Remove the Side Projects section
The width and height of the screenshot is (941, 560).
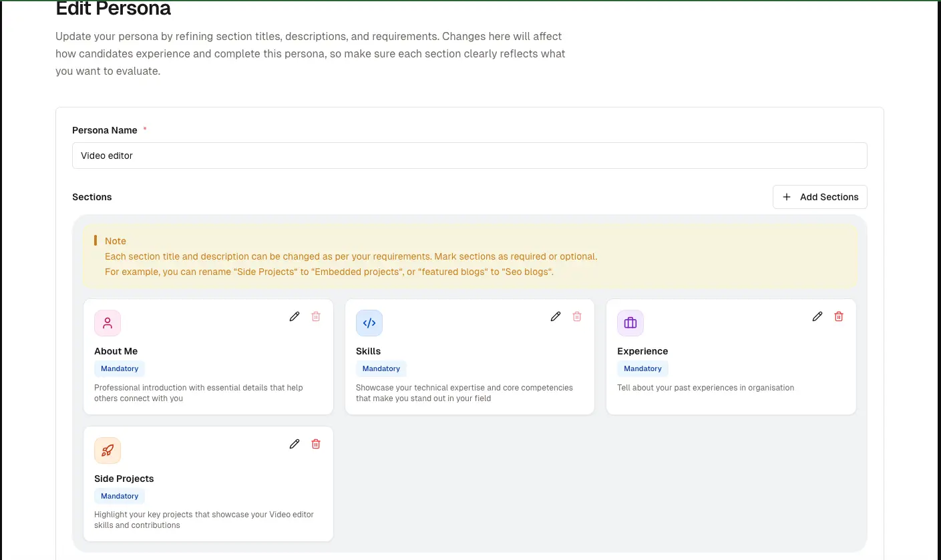[x=316, y=444]
